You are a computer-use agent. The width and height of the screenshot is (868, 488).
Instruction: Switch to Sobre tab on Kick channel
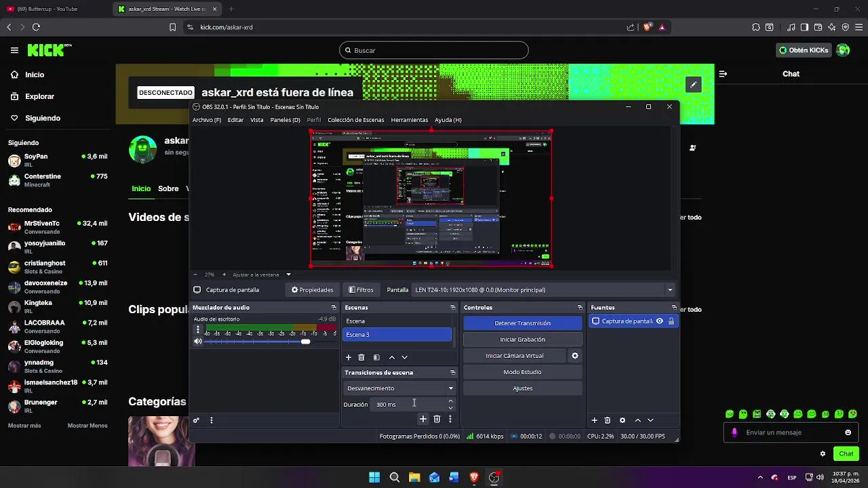coord(168,188)
